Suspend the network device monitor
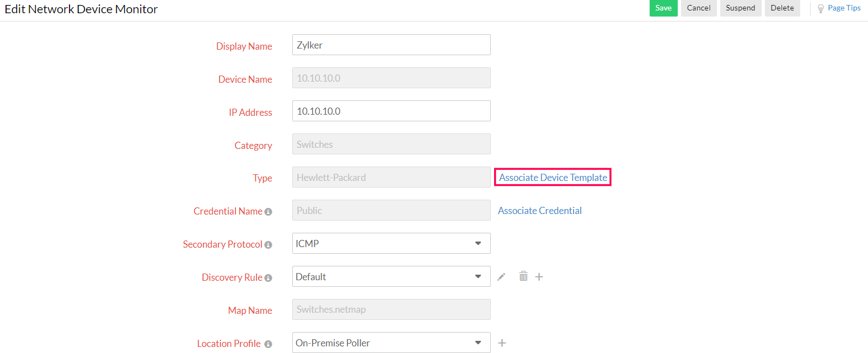Image resolution: width=868 pixels, height=353 pixels. tap(740, 8)
